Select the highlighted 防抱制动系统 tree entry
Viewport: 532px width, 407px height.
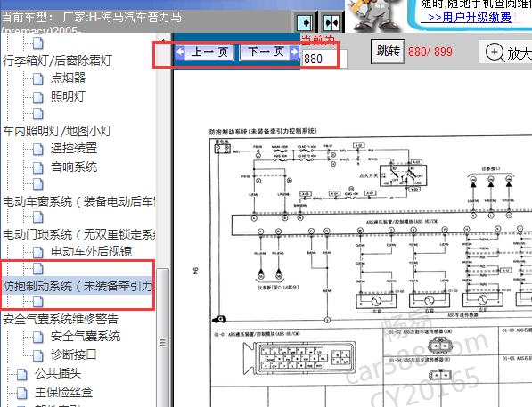pos(78,286)
